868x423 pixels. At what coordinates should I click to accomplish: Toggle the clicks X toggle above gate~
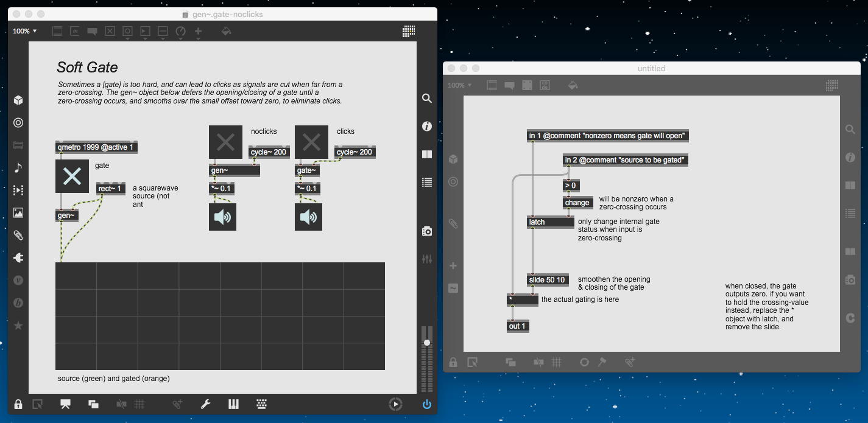[x=311, y=142]
